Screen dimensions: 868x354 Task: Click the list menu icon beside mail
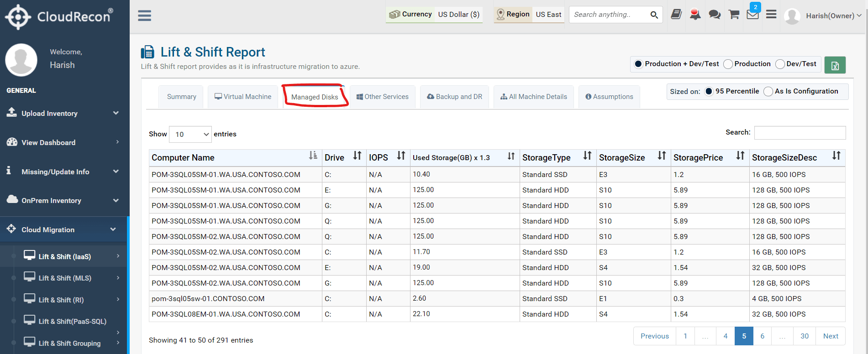point(771,15)
